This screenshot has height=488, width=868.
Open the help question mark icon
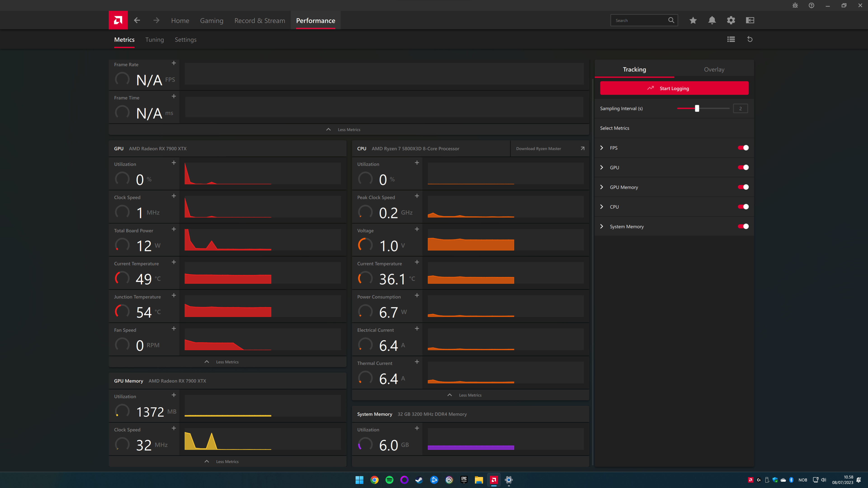coord(811,5)
